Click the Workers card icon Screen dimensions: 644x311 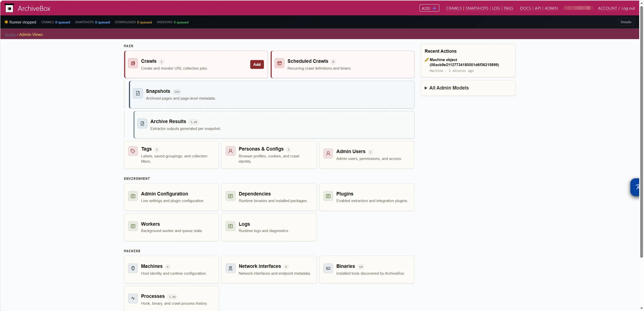pos(133,226)
